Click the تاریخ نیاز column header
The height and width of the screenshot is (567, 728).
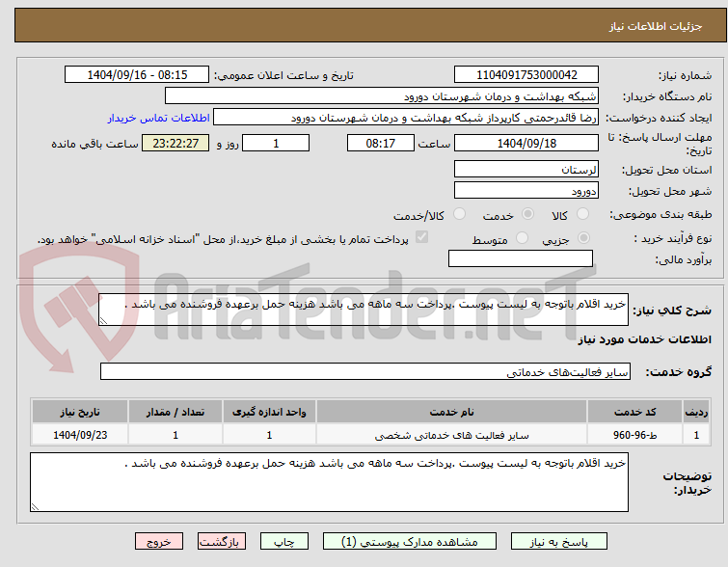80,412
